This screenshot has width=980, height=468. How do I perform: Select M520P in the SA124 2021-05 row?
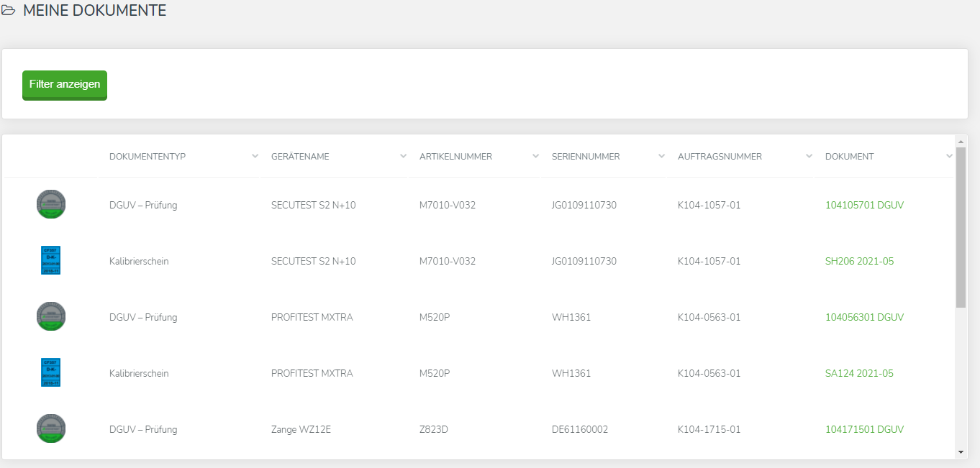(x=435, y=373)
